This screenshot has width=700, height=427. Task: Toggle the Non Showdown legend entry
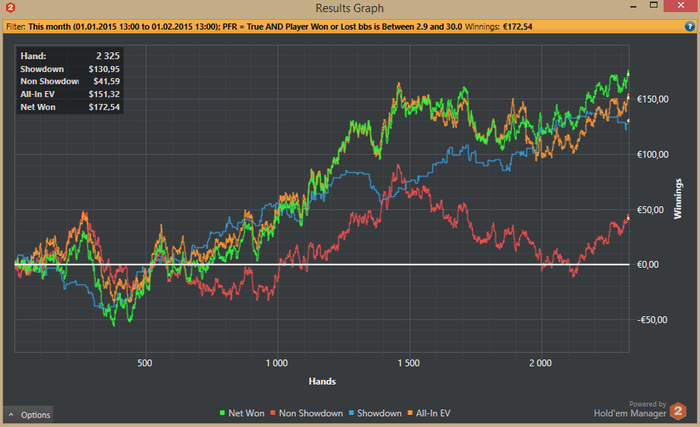click(x=307, y=413)
